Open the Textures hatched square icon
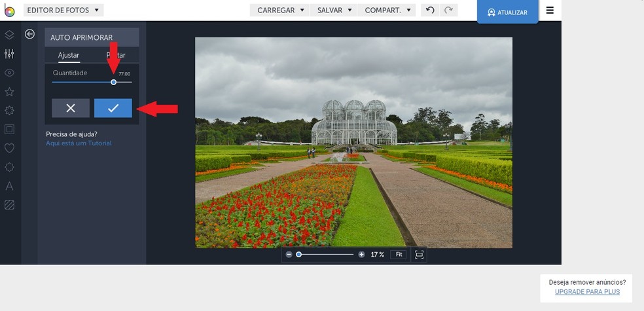This screenshot has width=644, height=311. [x=9, y=204]
